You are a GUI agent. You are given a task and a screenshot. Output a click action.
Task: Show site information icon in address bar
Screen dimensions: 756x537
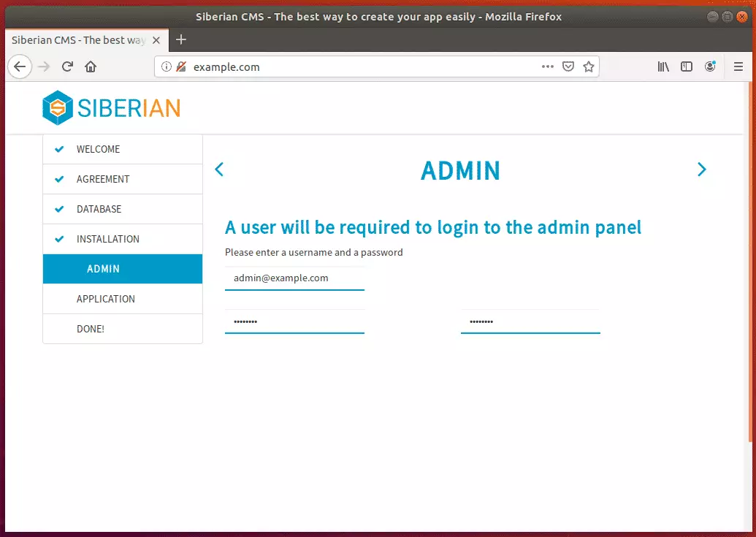click(x=167, y=66)
